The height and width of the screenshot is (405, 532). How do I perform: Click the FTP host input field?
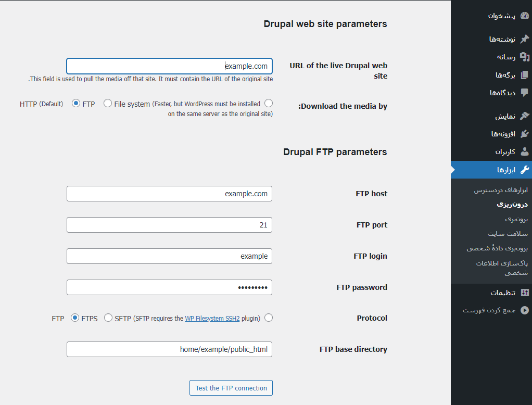(x=169, y=194)
